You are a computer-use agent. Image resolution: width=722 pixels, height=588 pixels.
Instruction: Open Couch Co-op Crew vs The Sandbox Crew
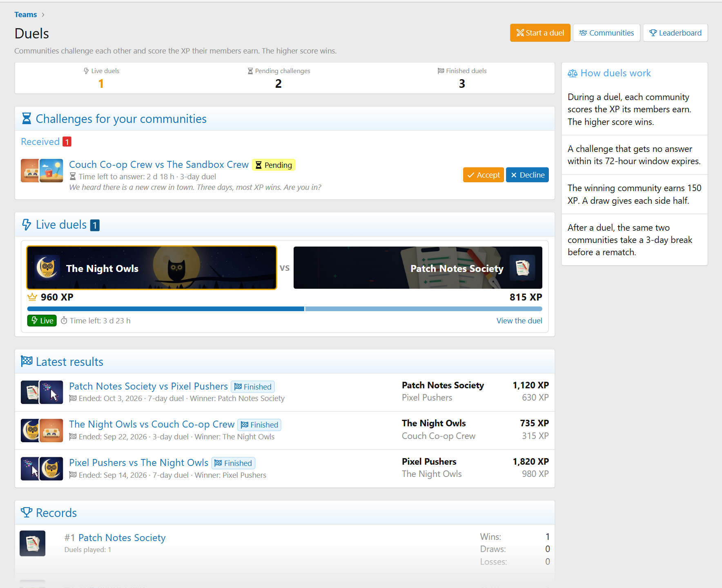coord(159,165)
